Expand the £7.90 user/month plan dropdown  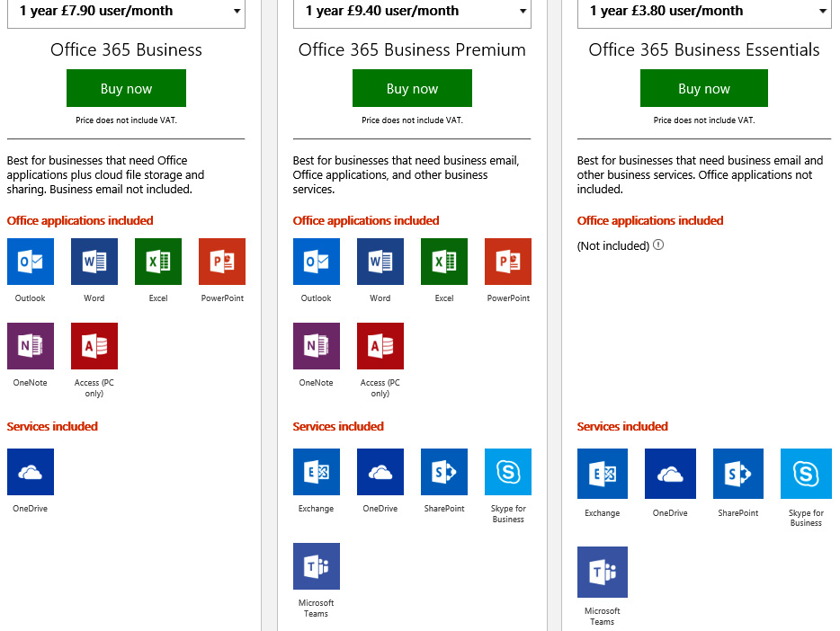click(126, 12)
